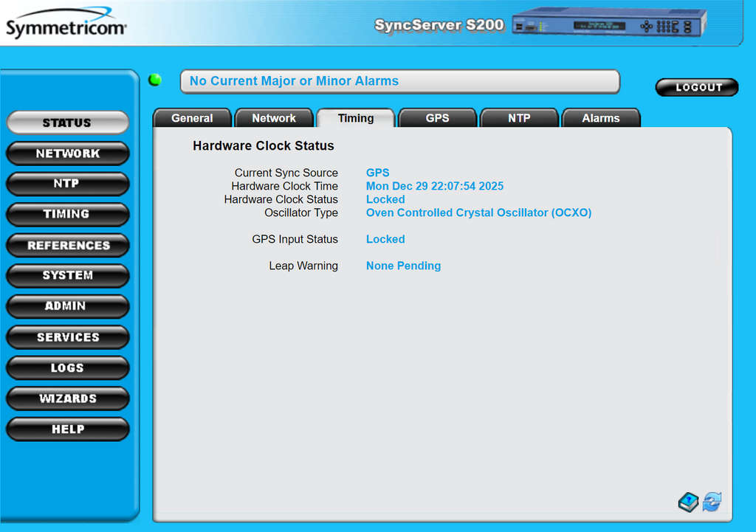The image size is (756, 532).
Task: Click the blue refresh arrows icon
Action: [712, 502]
